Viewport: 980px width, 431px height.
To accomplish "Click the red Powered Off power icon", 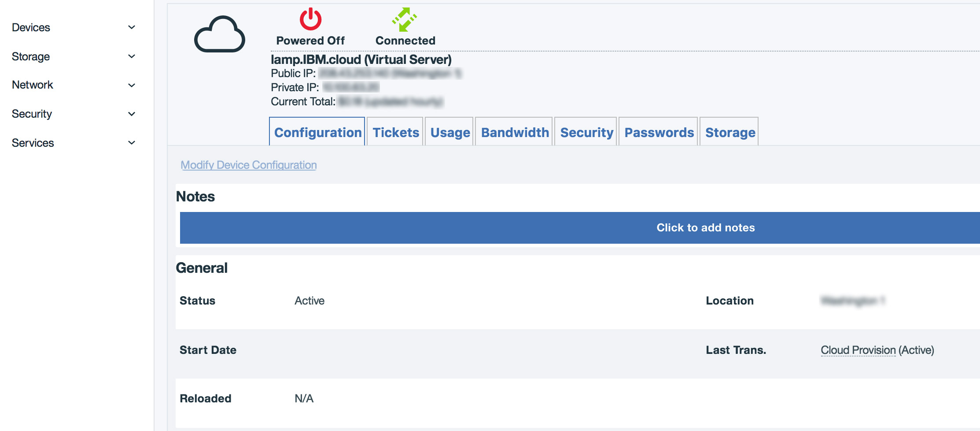I will (310, 19).
